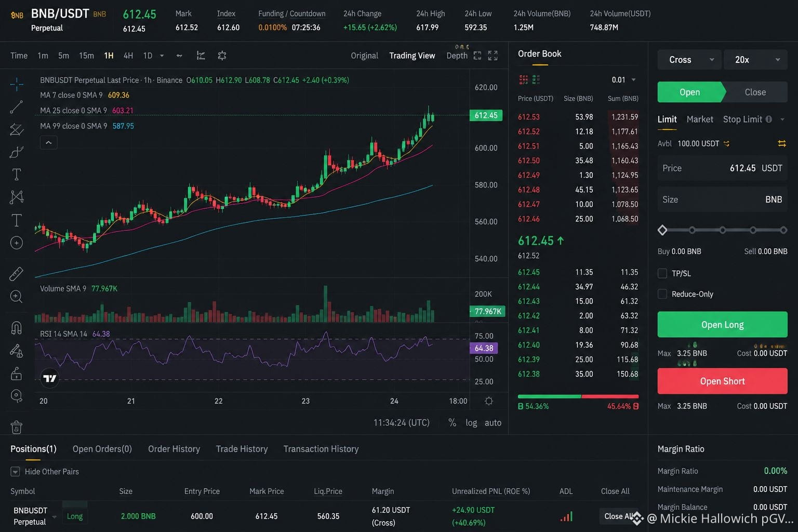Click the Price input field
798x532 pixels.
[723, 168]
